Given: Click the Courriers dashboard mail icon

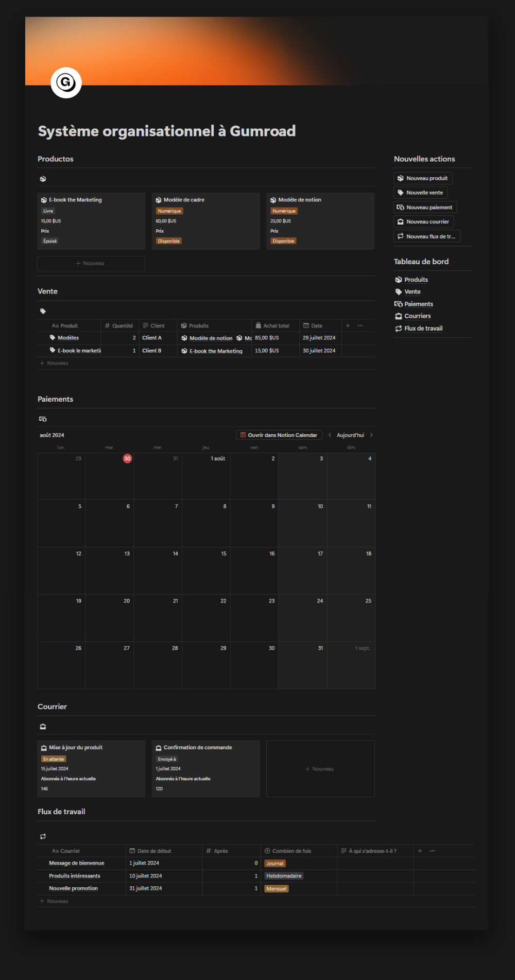Looking at the screenshot, I should click(399, 316).
